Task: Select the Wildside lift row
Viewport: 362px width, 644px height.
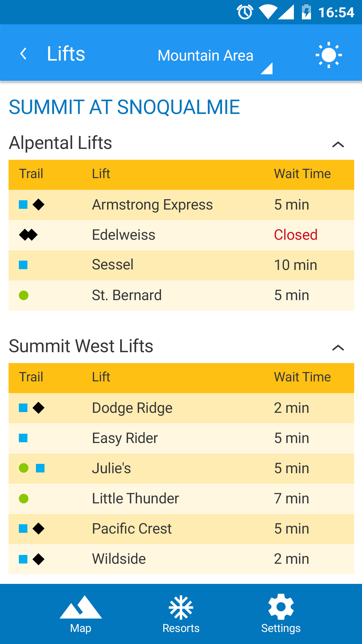Action: pyautogui.click(x=181, y=559)
